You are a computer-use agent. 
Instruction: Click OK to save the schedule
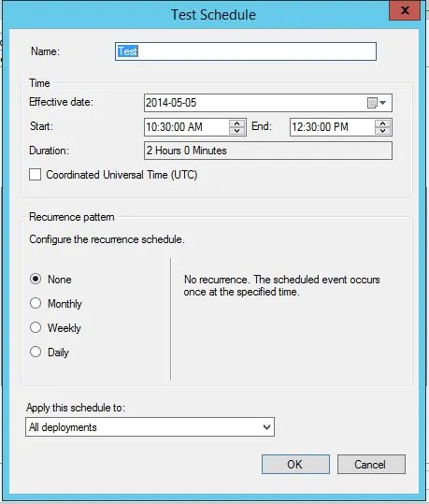(x=295, y=464)
